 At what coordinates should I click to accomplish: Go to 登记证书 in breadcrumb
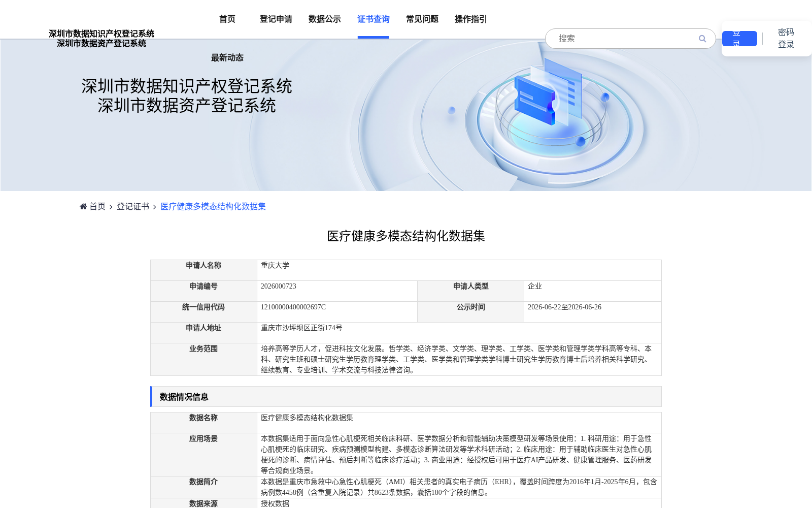133,206
